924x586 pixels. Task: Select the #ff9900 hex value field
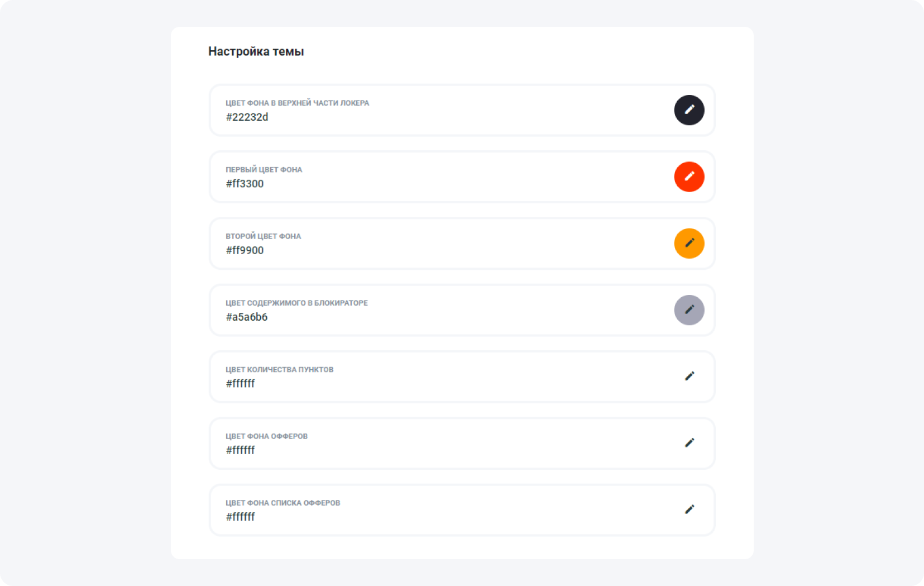tap(245, 250)
